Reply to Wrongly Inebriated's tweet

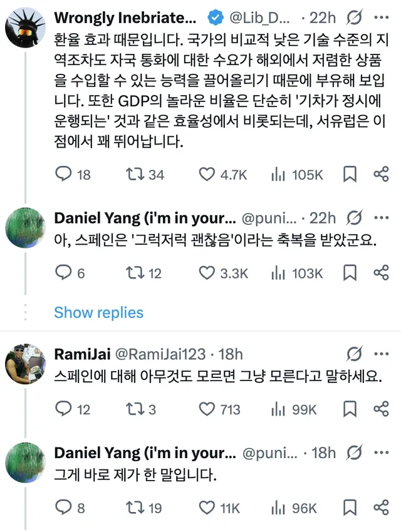[x=64, y=175]
